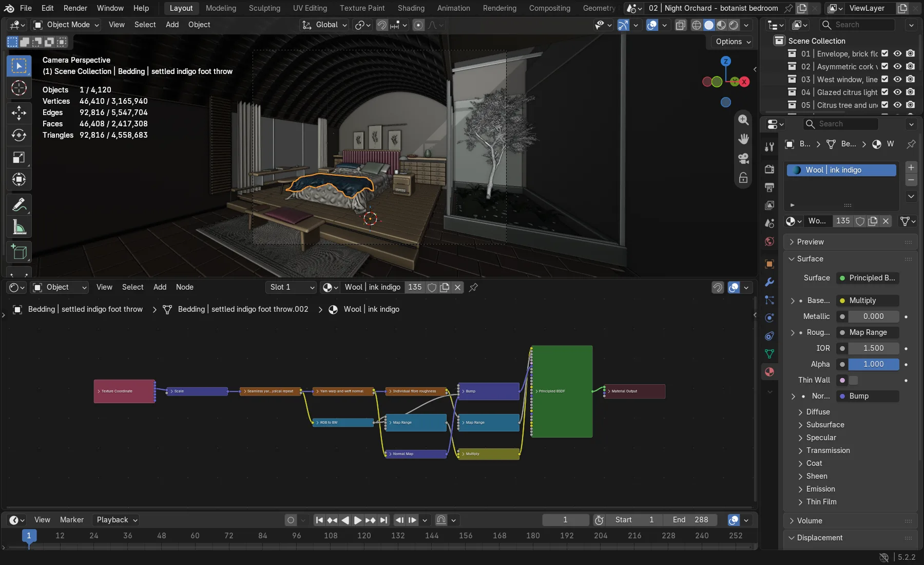
Task: Hide collection 01 Envelope in viewport
Action: [897, 53]
